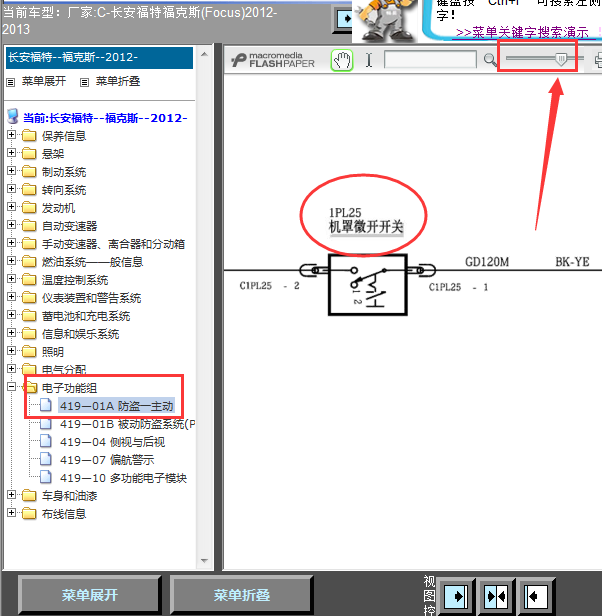Expand the 布线信息 tree node
Screen dimensions: 602x616
11,513
